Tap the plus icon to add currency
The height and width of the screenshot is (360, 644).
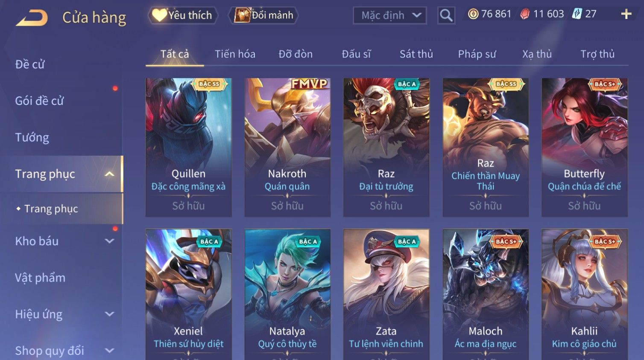[626, 14]
